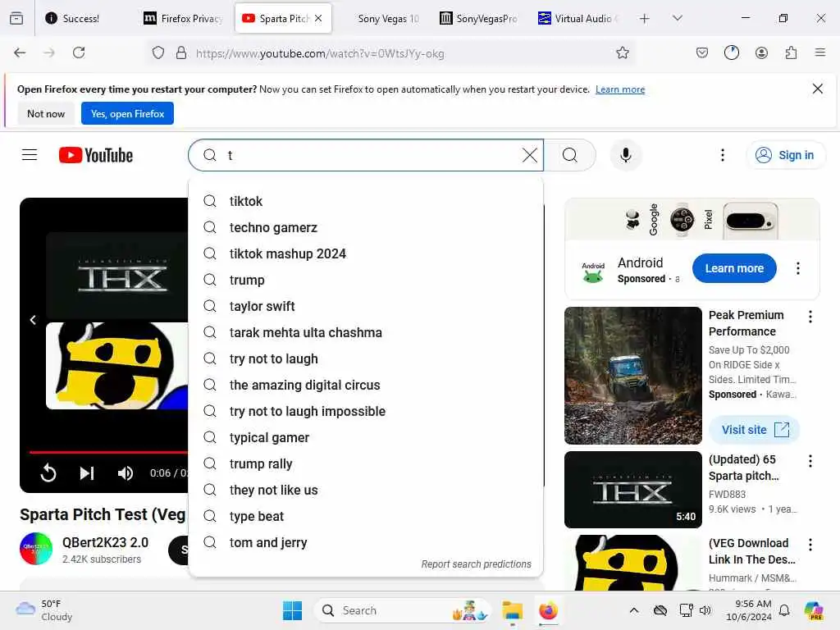The width and height of the screenshot is (840, 630).
Task: Click Sign in button
Action: click(785, 155)
